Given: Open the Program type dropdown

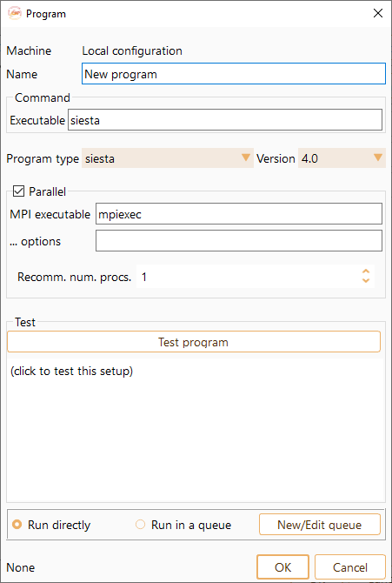Looking at the screenshot, I should 168,158.
